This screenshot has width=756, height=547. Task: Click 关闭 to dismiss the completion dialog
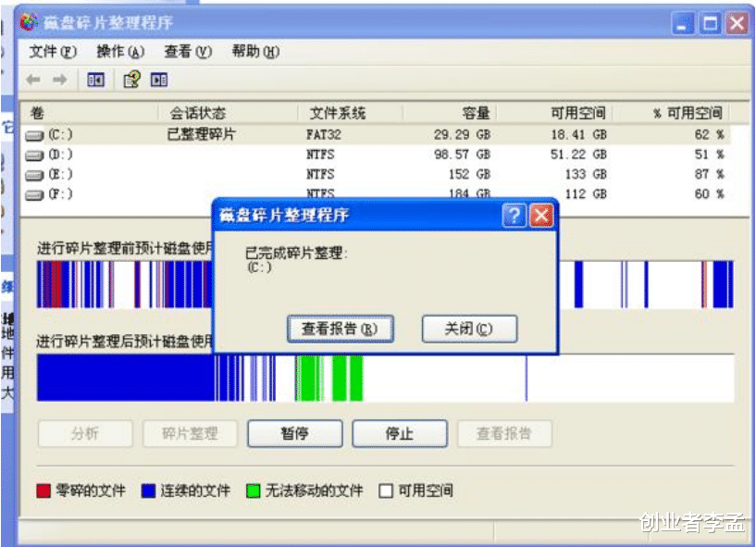tap(468, 329)
